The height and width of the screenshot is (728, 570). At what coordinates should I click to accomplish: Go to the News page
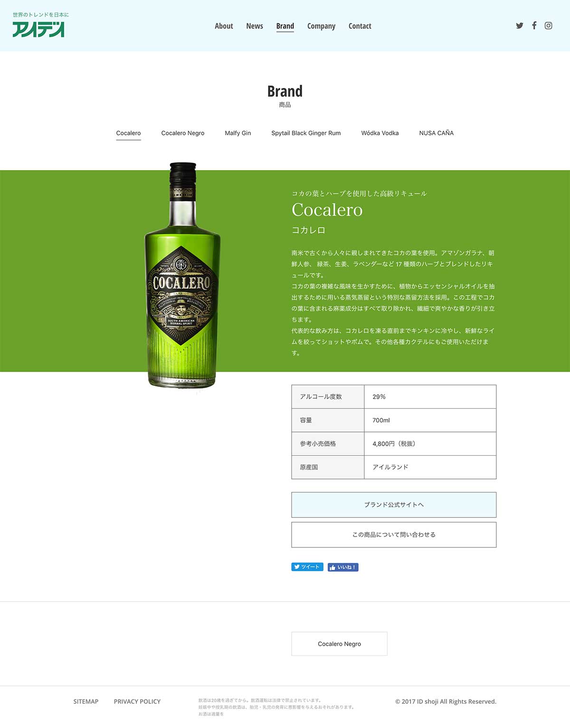(x=255, y=26)
